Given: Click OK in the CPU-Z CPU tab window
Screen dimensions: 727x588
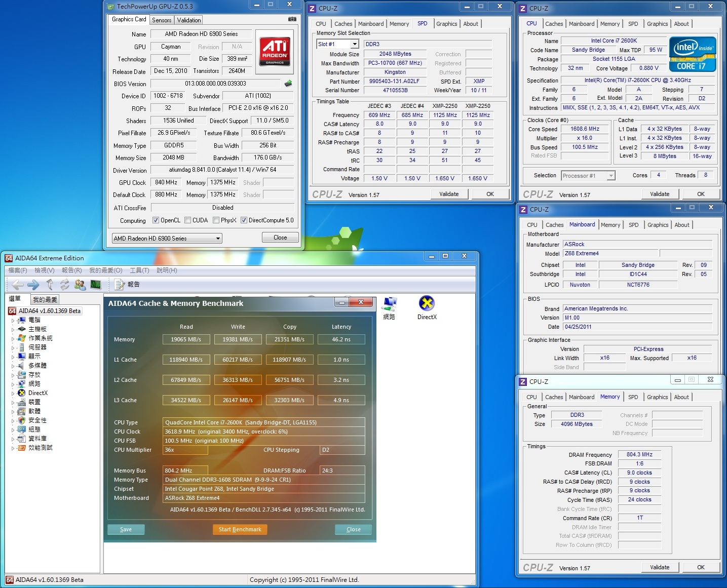Looking at the screenshot, I should (701, 194).
